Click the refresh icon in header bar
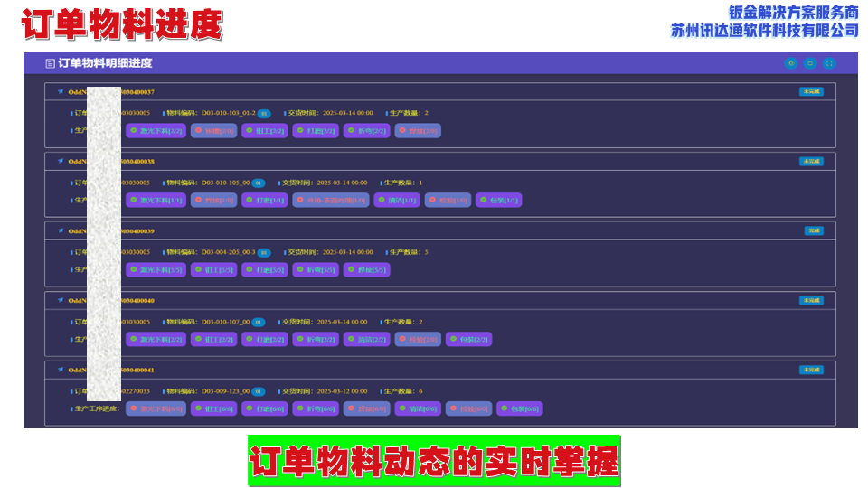This screenshot has width=868, height=488. (810, 63)
